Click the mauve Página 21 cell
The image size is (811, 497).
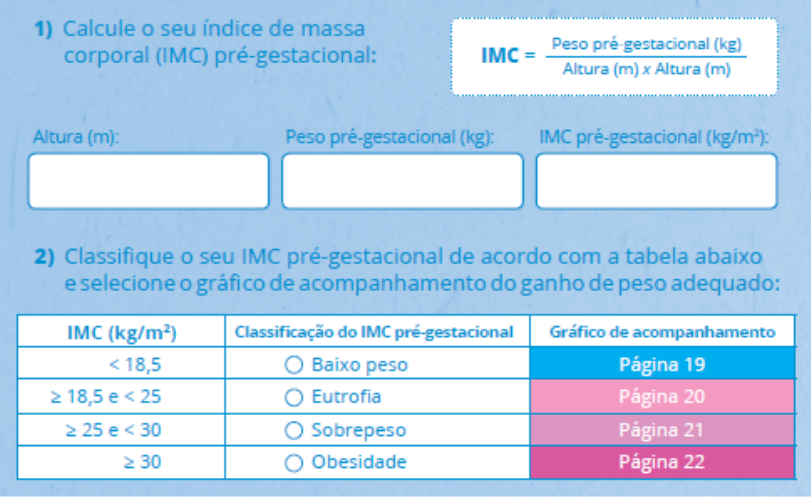click(x=662, y=430)
